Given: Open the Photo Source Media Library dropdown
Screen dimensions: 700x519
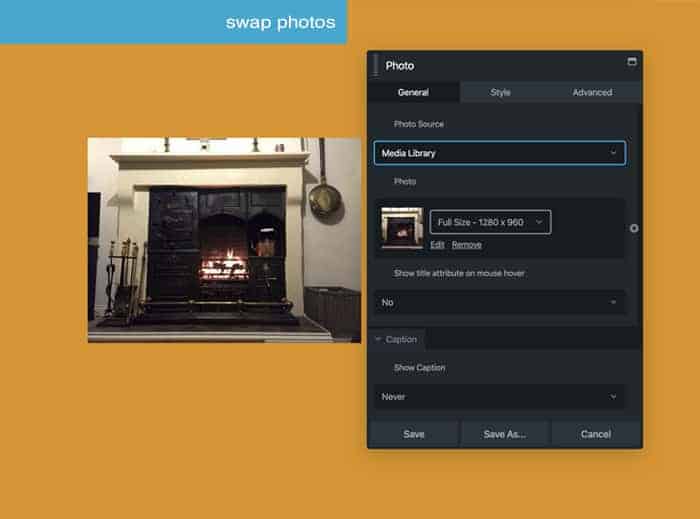Looking at the screenshot, I should pyautogui.click(x=500, y=153).
